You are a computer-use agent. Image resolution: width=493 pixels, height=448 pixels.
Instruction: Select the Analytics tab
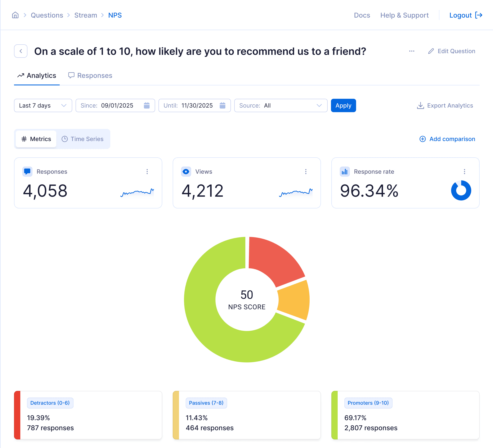coord(37,76)
